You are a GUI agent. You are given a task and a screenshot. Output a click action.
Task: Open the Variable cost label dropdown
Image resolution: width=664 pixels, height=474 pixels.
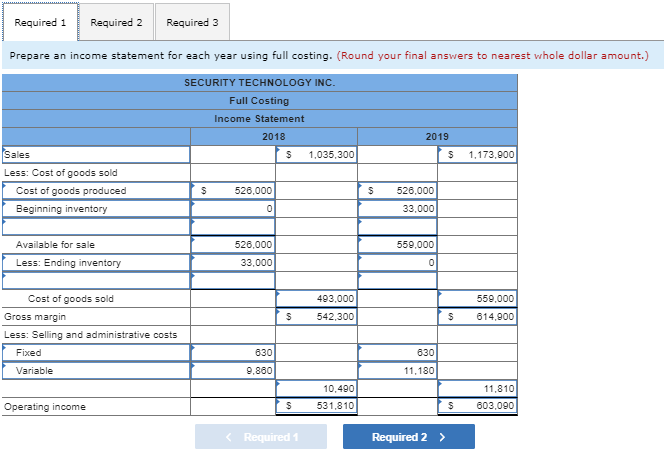click(x=96, y=371)
